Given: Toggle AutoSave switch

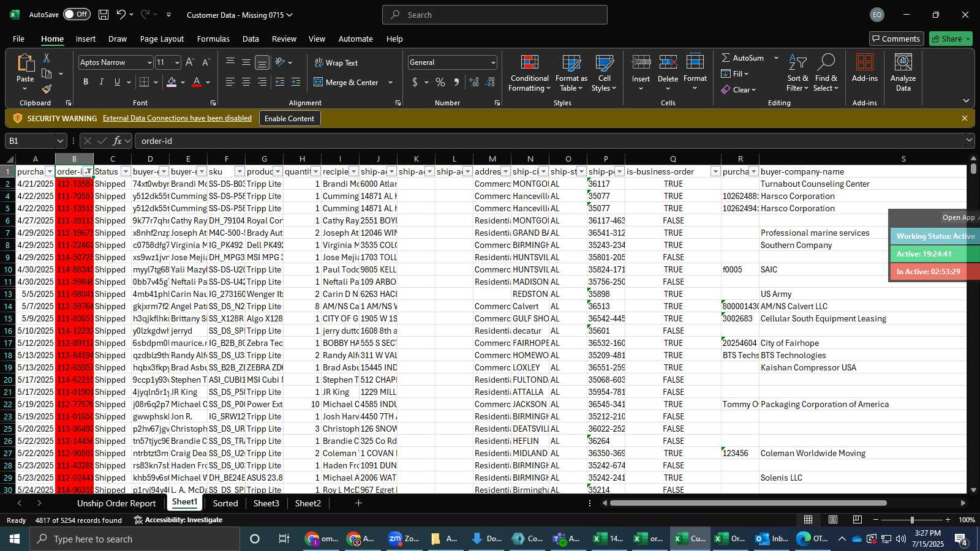Looking at the screenshot, I should tap(77, 15).
